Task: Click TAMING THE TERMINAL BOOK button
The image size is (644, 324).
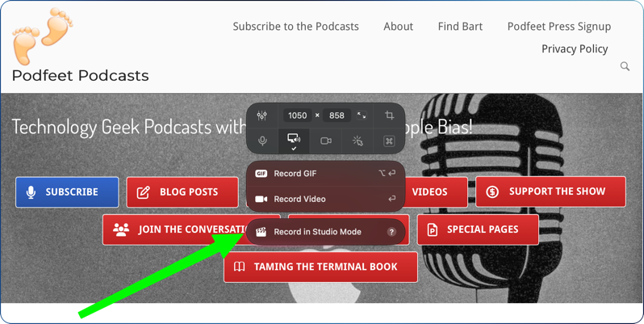Action: (x=320, y=267)
